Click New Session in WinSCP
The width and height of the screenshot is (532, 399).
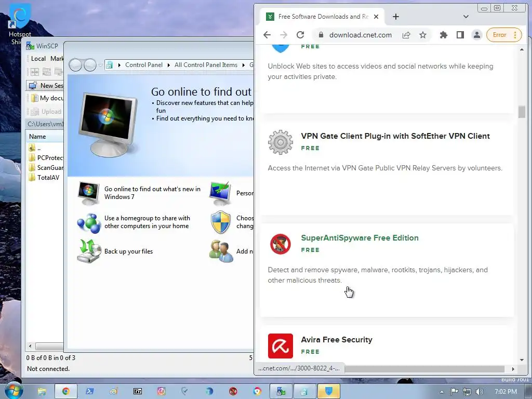46,86
